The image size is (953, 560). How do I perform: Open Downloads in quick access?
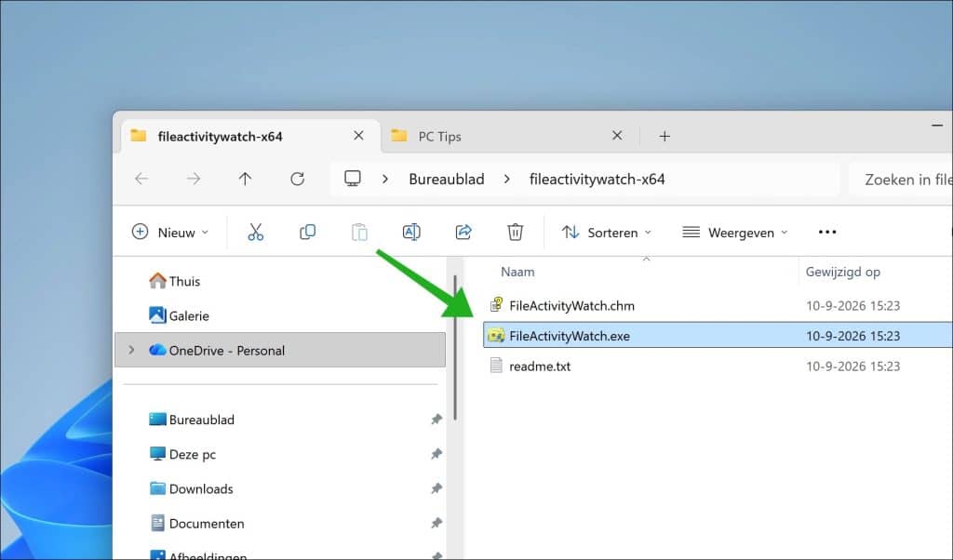tap(191, 488)
